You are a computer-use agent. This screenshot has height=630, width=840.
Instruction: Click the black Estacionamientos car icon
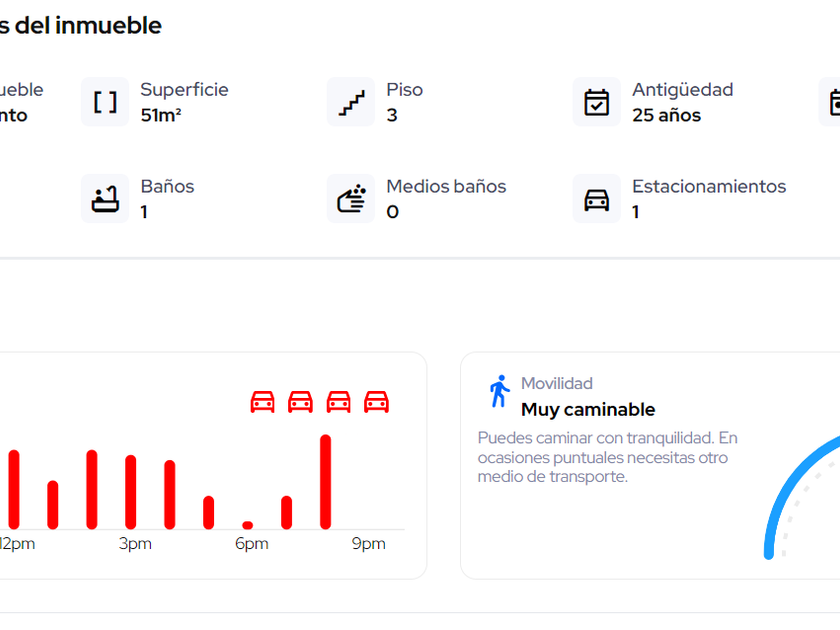point(597,199)
